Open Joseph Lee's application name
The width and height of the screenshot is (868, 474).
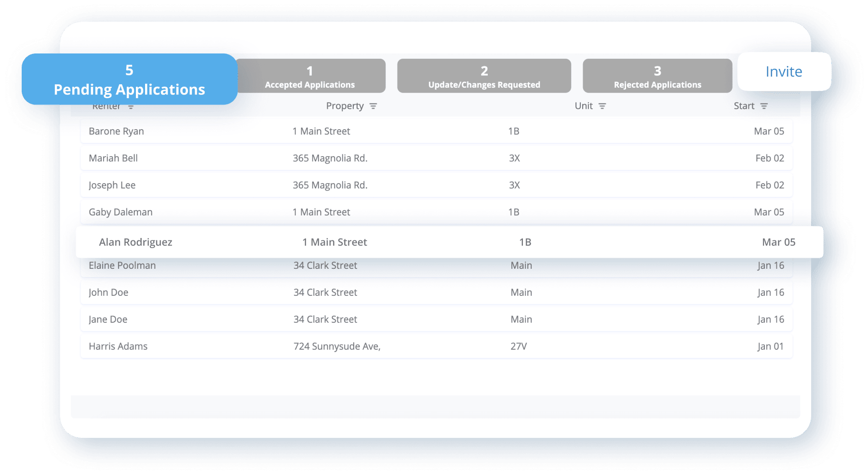[x=112, y=185]
